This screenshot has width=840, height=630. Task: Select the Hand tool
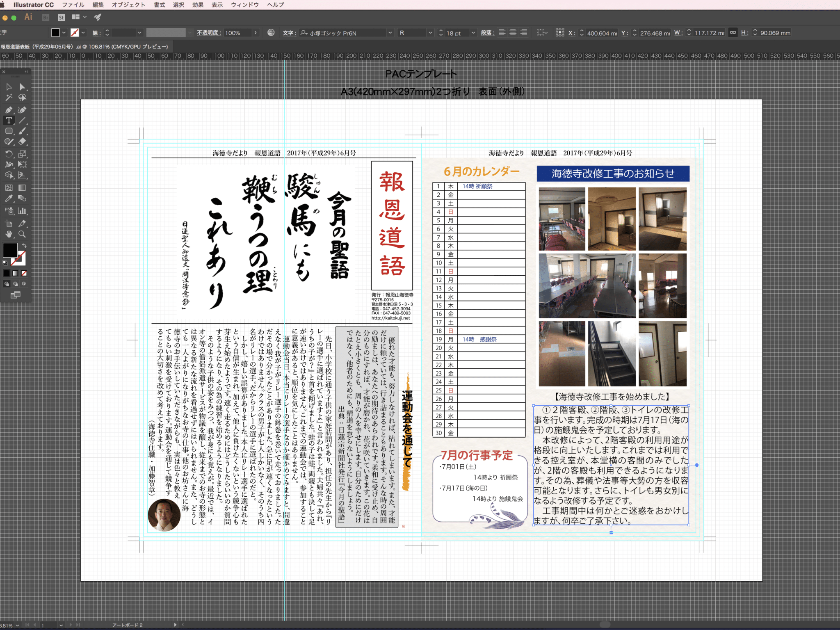(9, 234)
